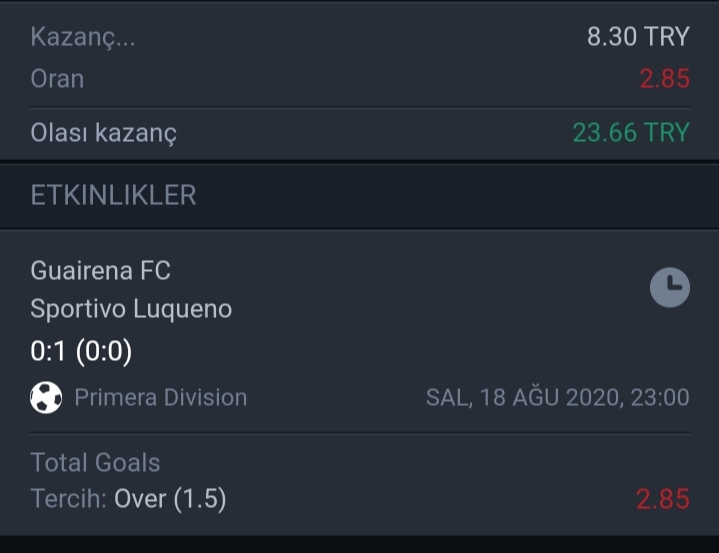Screen dimensions: 719x553
Task: Tap the green 23.66 TRY potential winnings
Action: point(631,133)
